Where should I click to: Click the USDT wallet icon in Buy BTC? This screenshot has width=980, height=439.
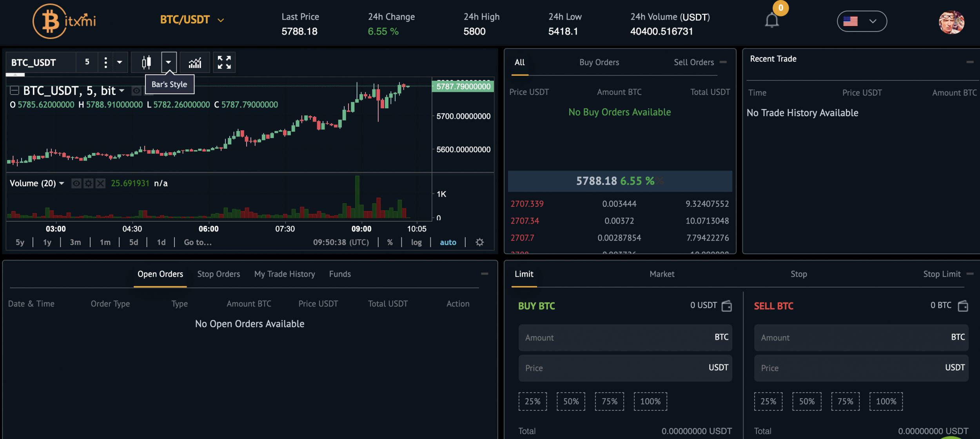click(727, 306)
